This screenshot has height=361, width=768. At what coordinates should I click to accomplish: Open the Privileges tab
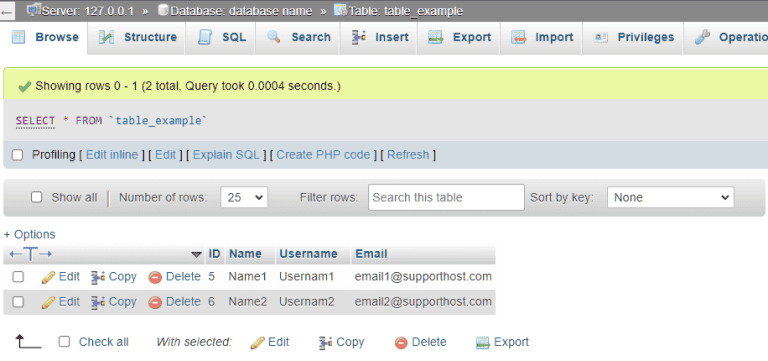pos(633,37)
